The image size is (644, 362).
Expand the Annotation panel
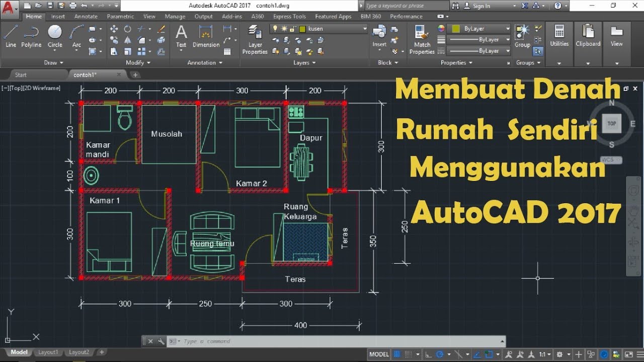click(x=205, y=63)
